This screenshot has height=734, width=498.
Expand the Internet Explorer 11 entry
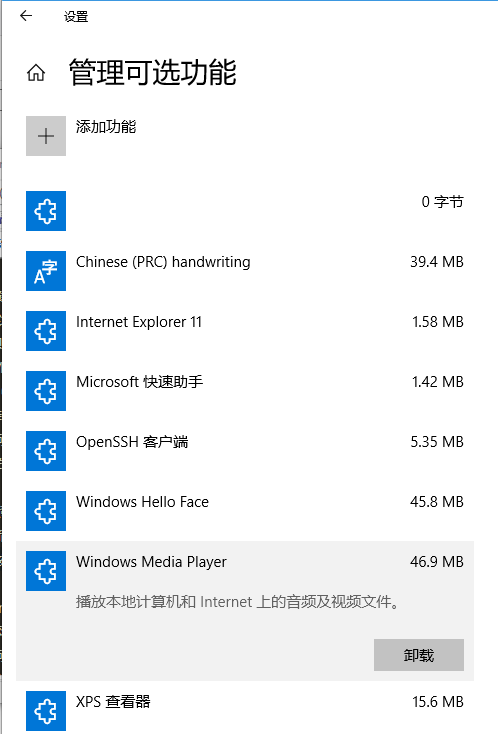245,330
